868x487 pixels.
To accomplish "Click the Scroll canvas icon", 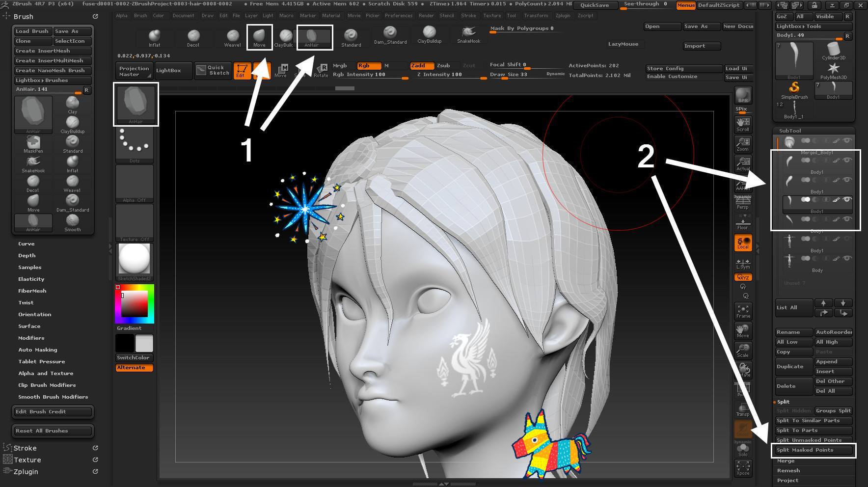I will pyautogui.click(x=743, y=124).
